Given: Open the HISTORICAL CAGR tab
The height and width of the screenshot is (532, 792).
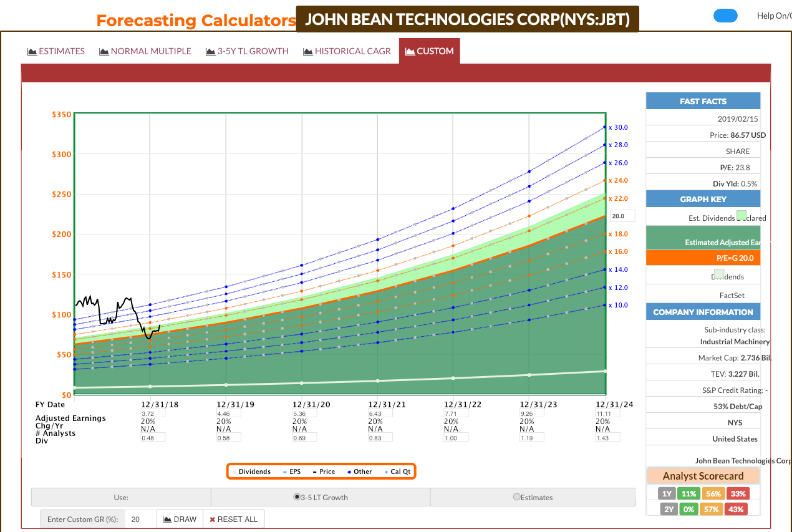Looking at the screenshot, I should pos(347,51).
